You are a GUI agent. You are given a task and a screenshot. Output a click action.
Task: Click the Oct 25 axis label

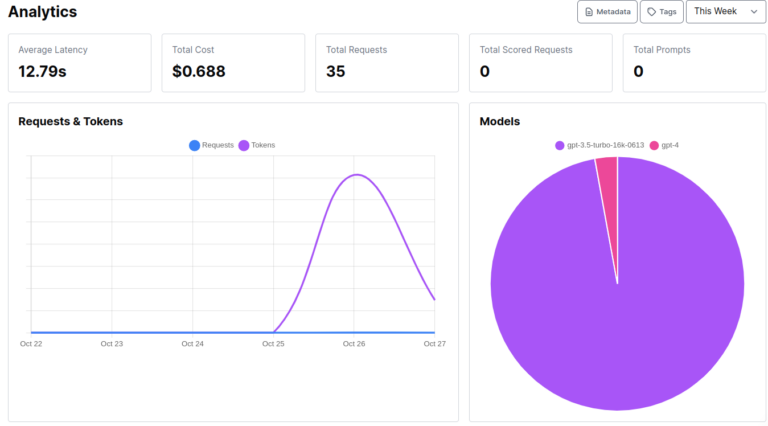(273, 343)
